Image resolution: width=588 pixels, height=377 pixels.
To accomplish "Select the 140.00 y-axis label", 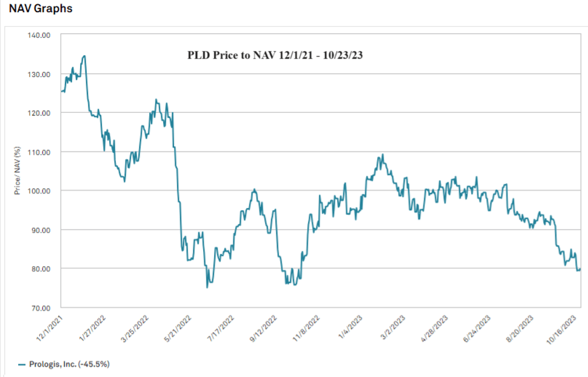I will [39, 35].
